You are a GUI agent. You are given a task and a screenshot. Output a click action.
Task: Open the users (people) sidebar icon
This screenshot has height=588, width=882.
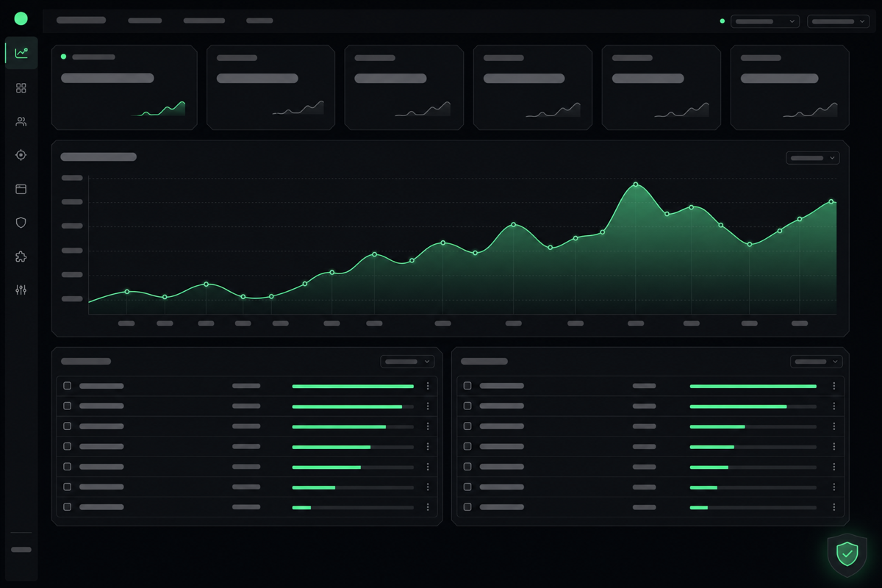(x=21, y=121)
